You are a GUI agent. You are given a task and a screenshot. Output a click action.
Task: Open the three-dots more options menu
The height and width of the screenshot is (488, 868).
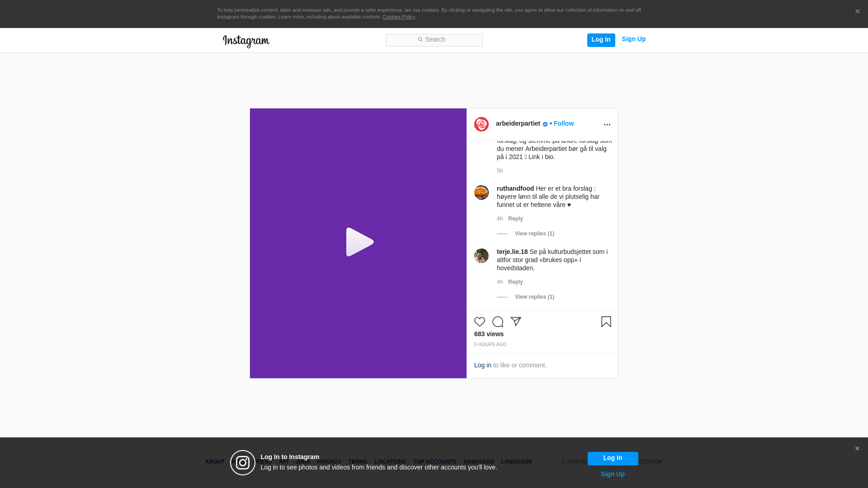[x=607, y=125]
